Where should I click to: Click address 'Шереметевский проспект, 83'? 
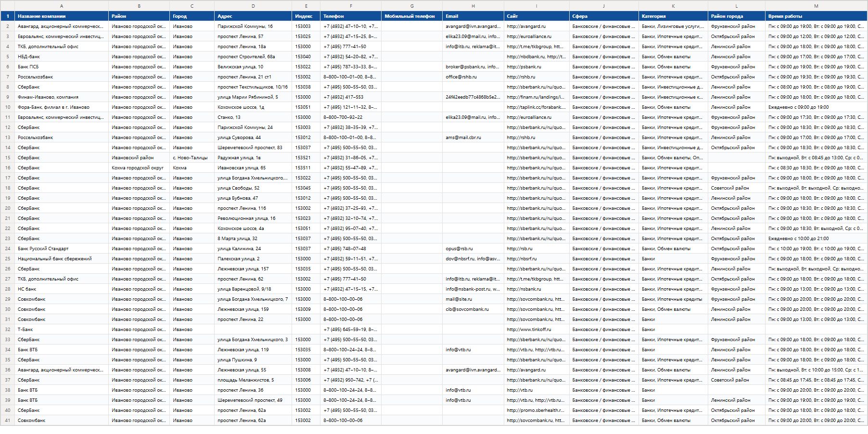point(253,147)
